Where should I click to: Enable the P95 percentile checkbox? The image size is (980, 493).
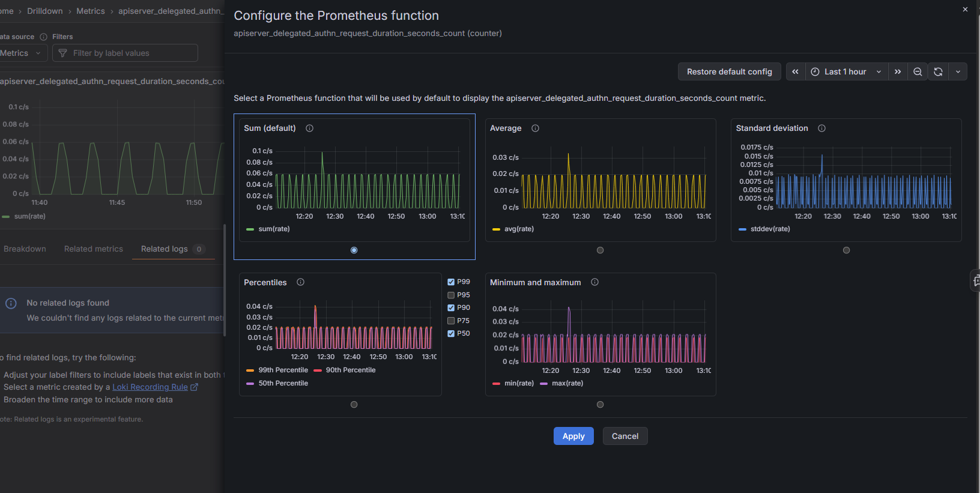[451, 295]
